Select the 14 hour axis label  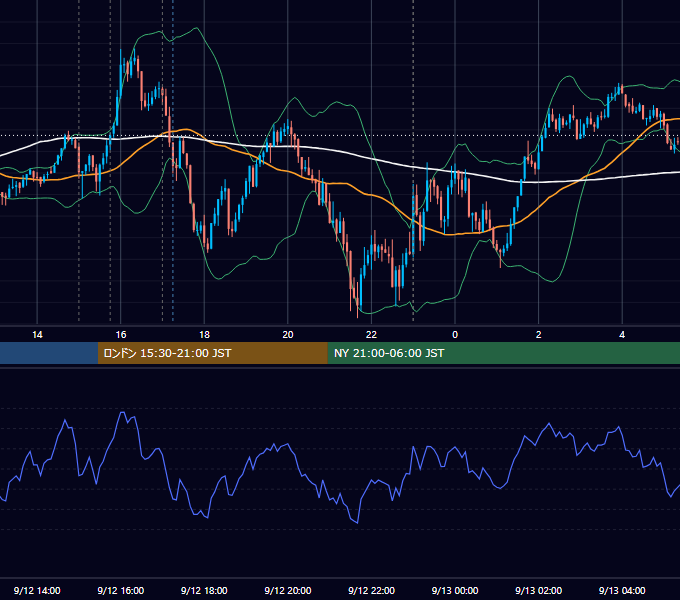tap(37, 335)
